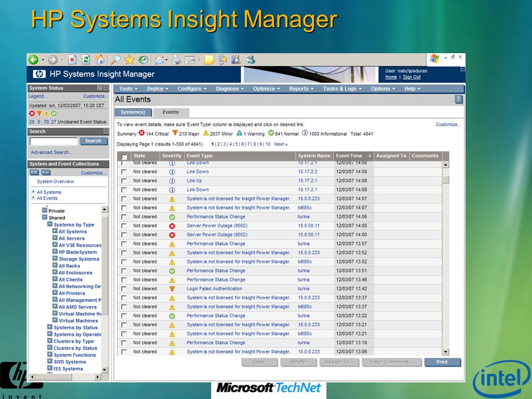Check the box for 12/03/07 13:22 event row

click(x=124, y=316)
